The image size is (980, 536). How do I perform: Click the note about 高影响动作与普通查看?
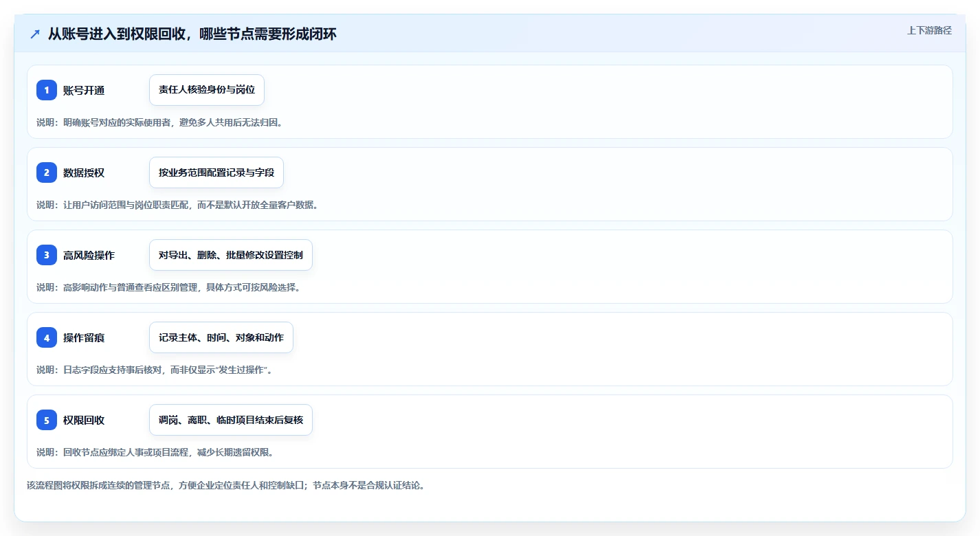click(168, 287)
